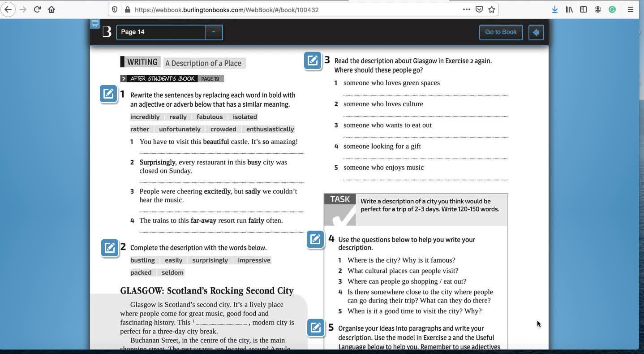
Task: Click the sentence starting 'You have to visit this beautiful castle'
Action: [x=219, y=142]
